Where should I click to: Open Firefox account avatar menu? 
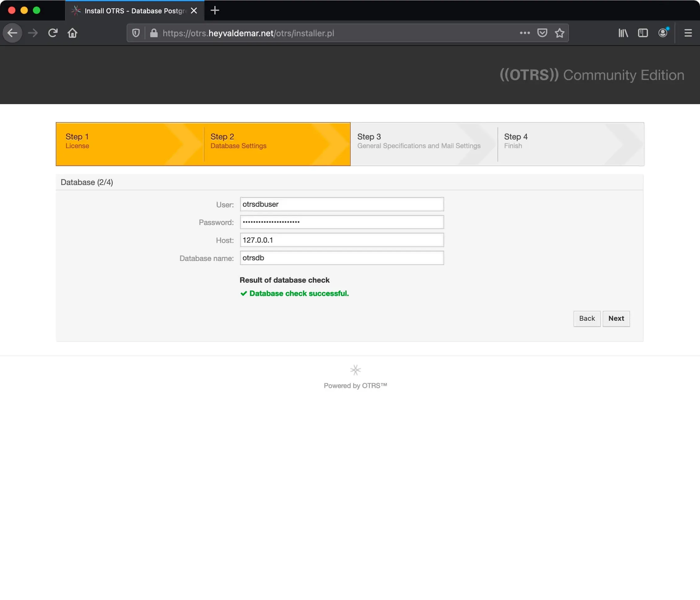coord(663,33)
